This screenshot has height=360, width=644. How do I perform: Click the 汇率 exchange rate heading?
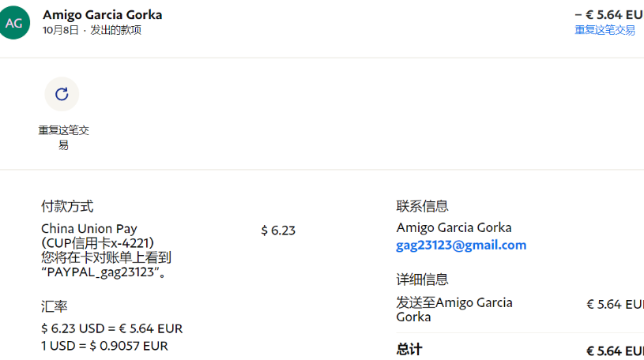[x=55, y=306]
